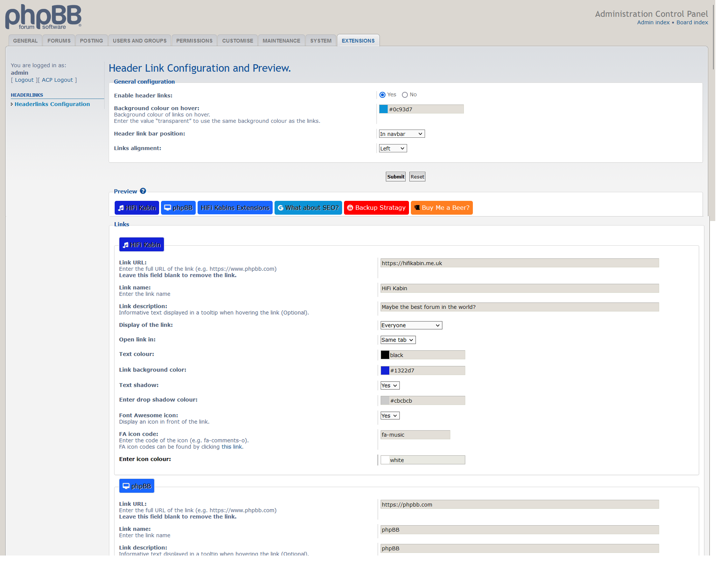Select No for Enable header links
The height and width of the screenshot is (588, 716).
(x=405, y=95)
